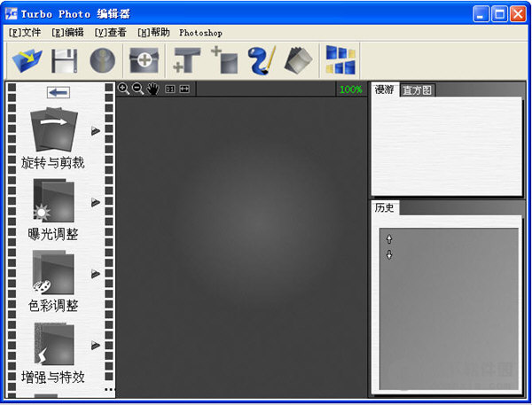532x405 pixels.
Task: Click the 漫游 navigator preview area
Action: (x=447, y=146)
